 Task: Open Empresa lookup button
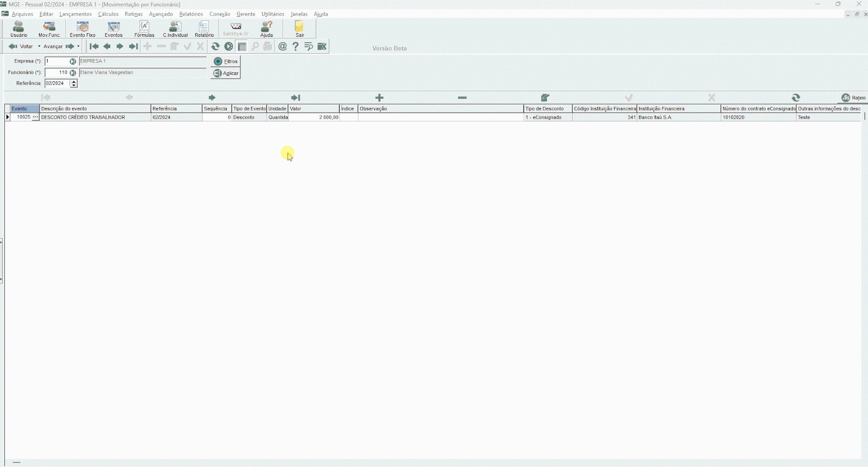[x=73, y=61]
